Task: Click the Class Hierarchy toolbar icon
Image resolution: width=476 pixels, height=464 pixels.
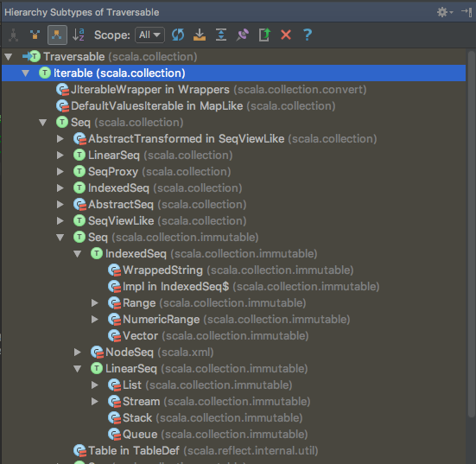Action: point(13,35)
